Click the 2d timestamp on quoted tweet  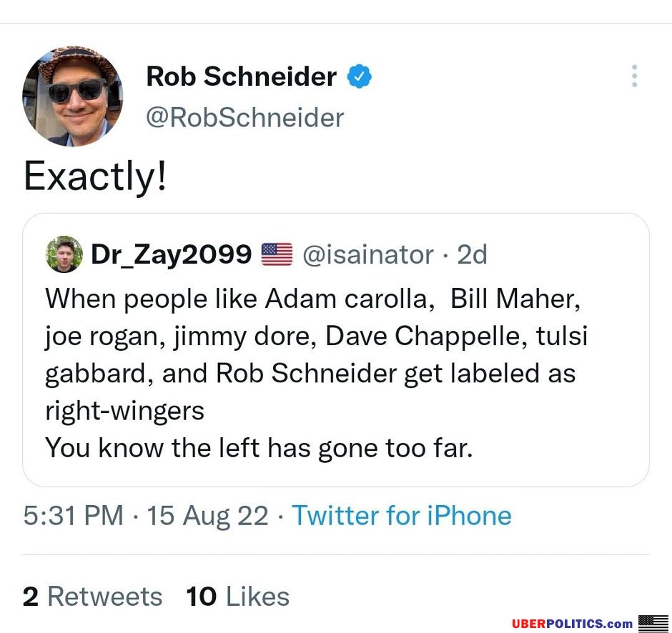click(x=472, y=254)
